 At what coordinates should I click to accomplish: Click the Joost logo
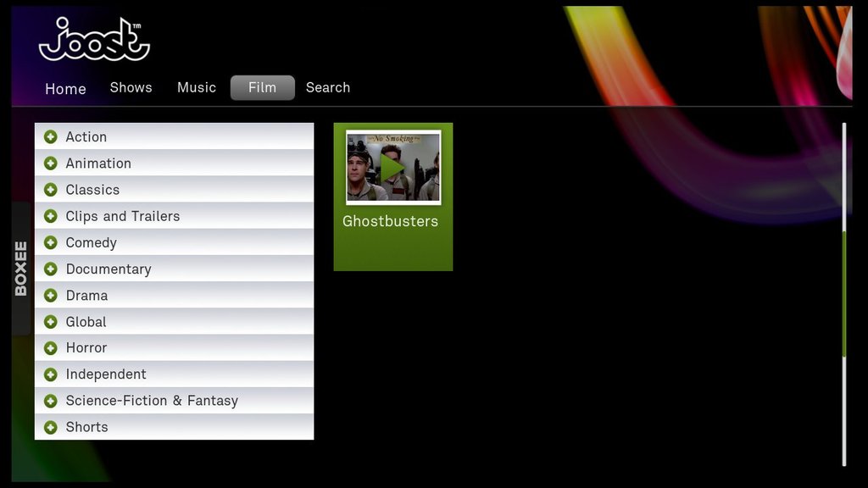(94, 39)
